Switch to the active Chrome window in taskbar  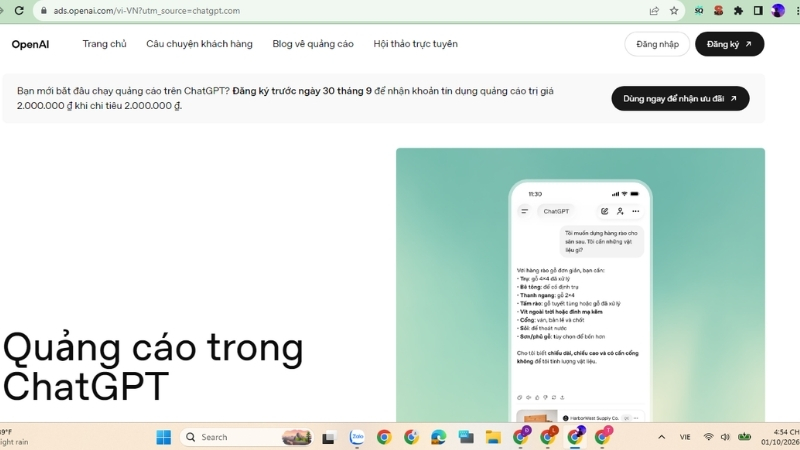point(575,437)
